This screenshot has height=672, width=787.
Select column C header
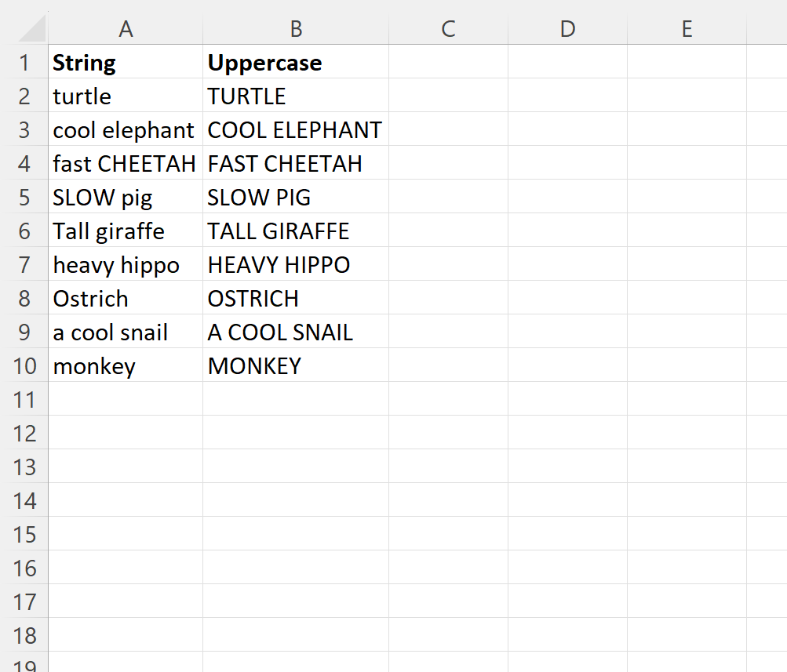(448, 28)
